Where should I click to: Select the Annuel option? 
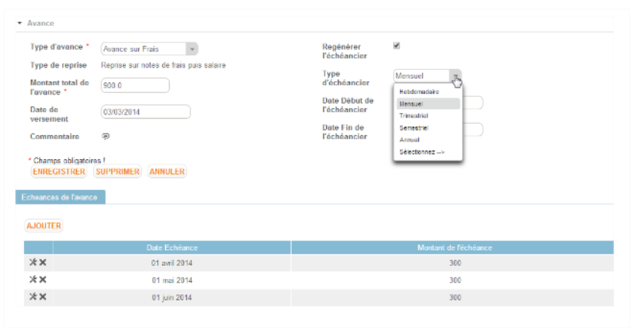coord(409,140)
